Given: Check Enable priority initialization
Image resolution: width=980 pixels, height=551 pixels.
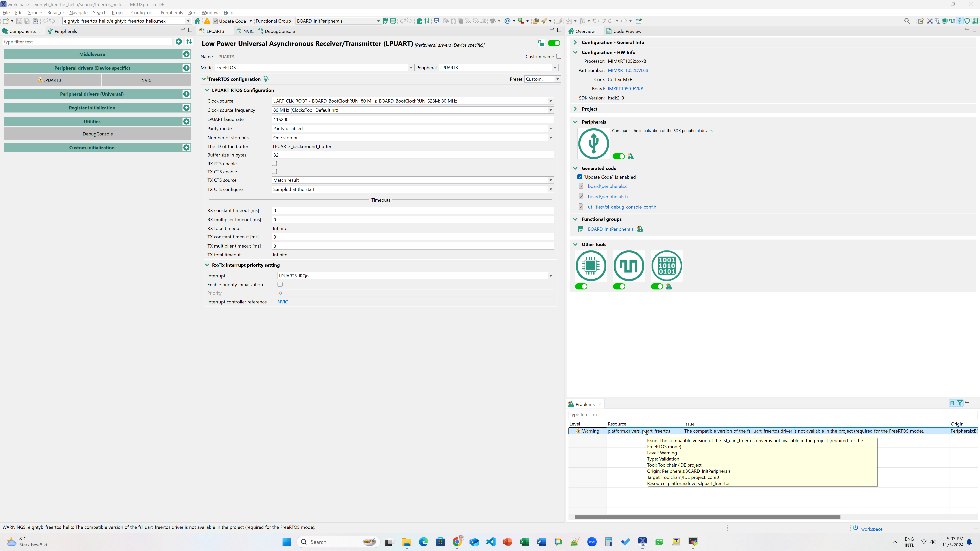Looking at the screenshot, I should pos(280,284).
